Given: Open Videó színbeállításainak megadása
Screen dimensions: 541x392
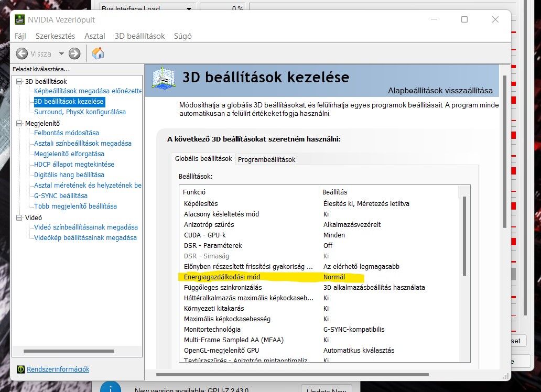Looking at the screenshot, I should [85, 227].
